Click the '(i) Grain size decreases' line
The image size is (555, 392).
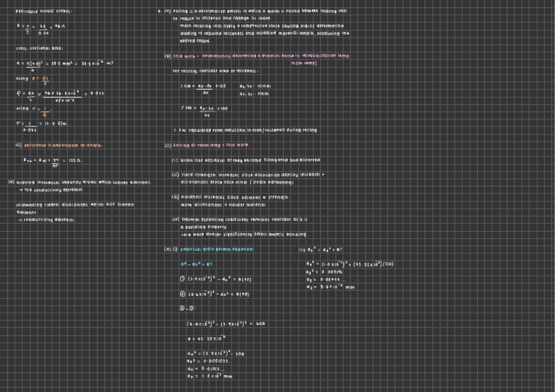(246, 160)
